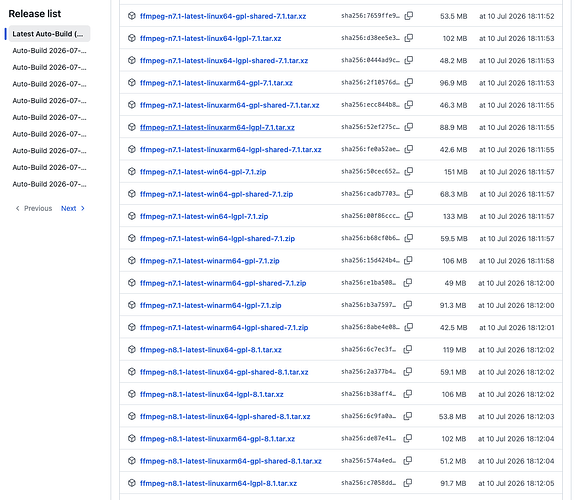Image resolution: width=584 pixels, height=500 pixels.
Task: Download ffmpeg-n8.1-latest-linuxarm64-gpl-shared-8.1.tar.xz
Action: tap(231, 461)
